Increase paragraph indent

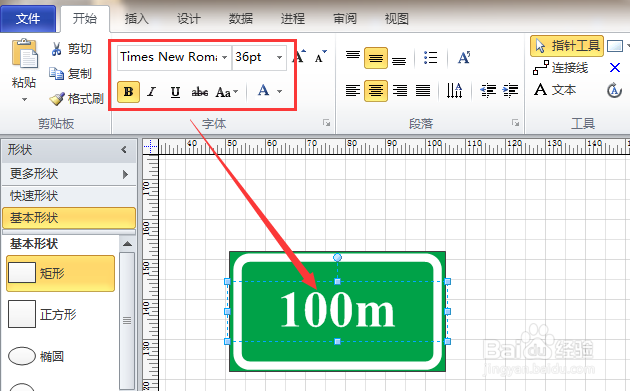(x=510, y=90)
